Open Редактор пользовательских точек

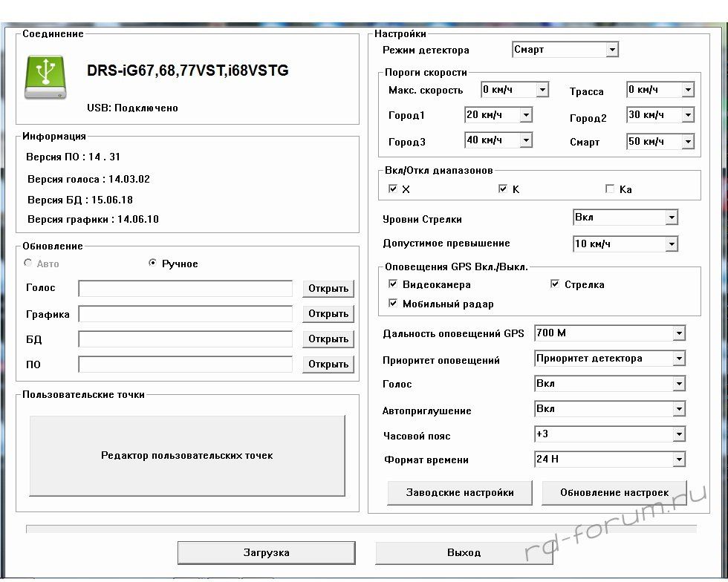(187, 455)
